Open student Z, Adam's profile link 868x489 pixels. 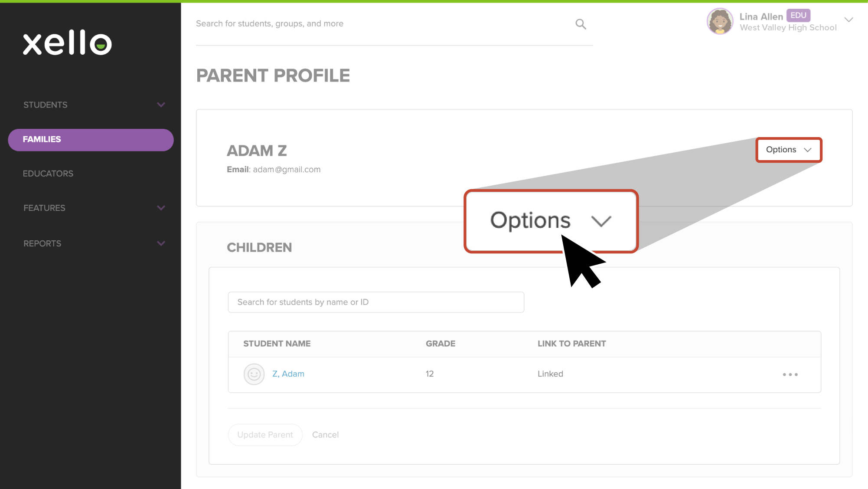(288, 374)
